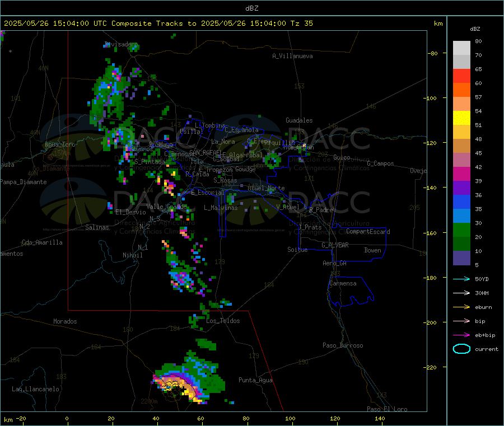Screen dimensions: 504x426
Task: Click the Nihuil place label
Action: pos(132,255)
